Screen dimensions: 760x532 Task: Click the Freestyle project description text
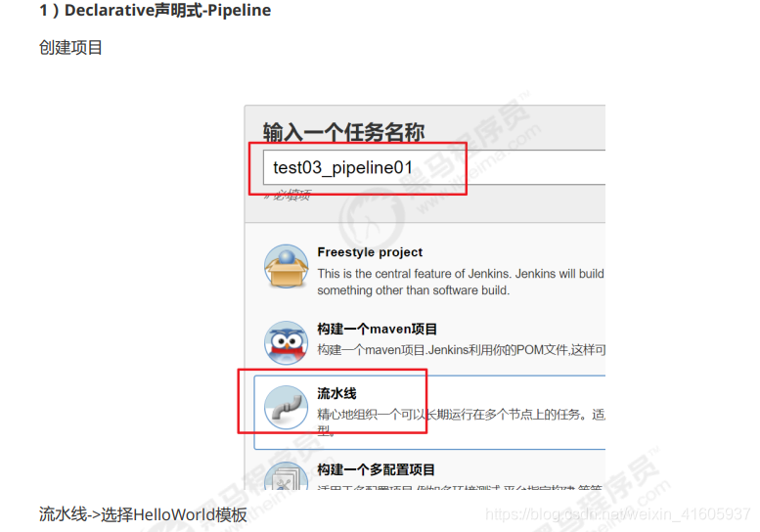[461, 282]
